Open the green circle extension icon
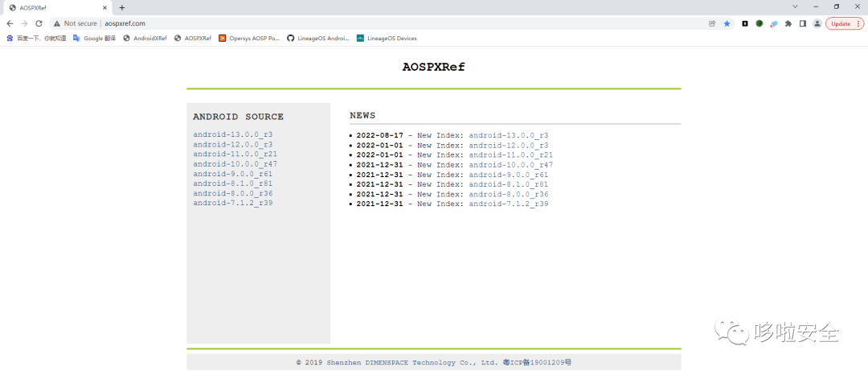Viewport: 868px width, 371px height. pyautogui.click(x=759, y=24)
